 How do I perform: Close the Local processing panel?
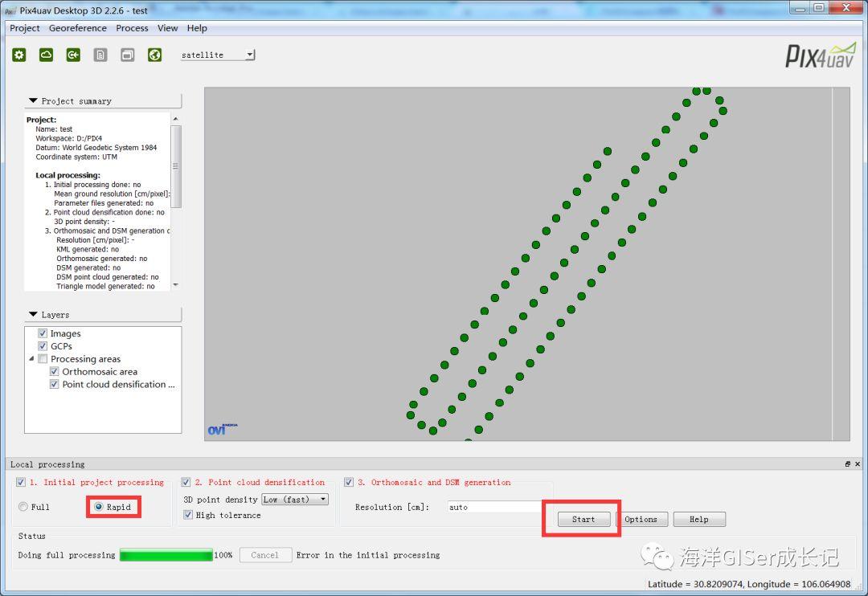click(x=858, y=464)
